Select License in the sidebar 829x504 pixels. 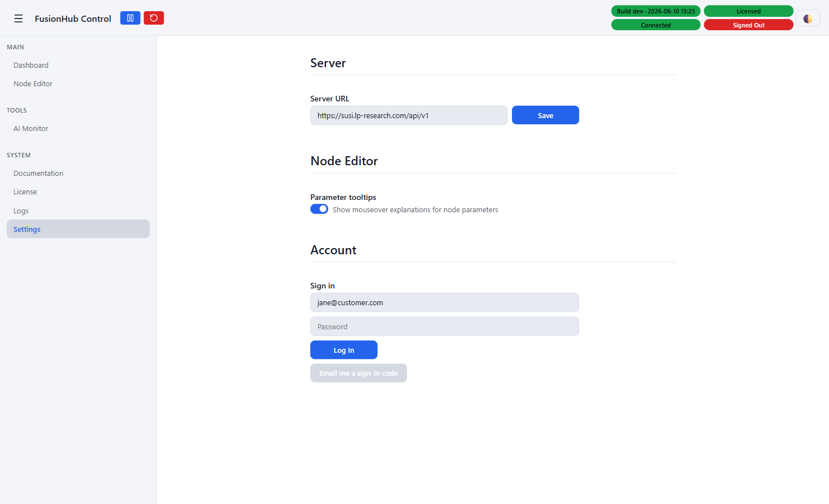[x=78, y=192]
